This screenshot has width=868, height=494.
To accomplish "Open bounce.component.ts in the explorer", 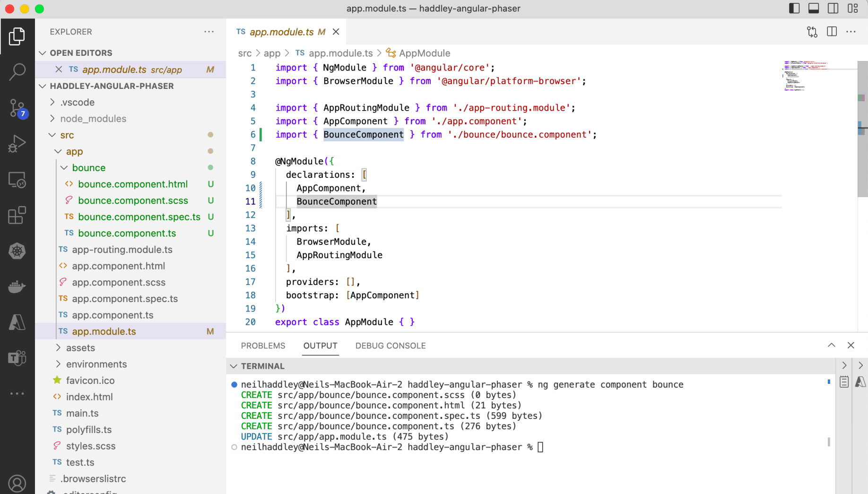I will (127, 233).
